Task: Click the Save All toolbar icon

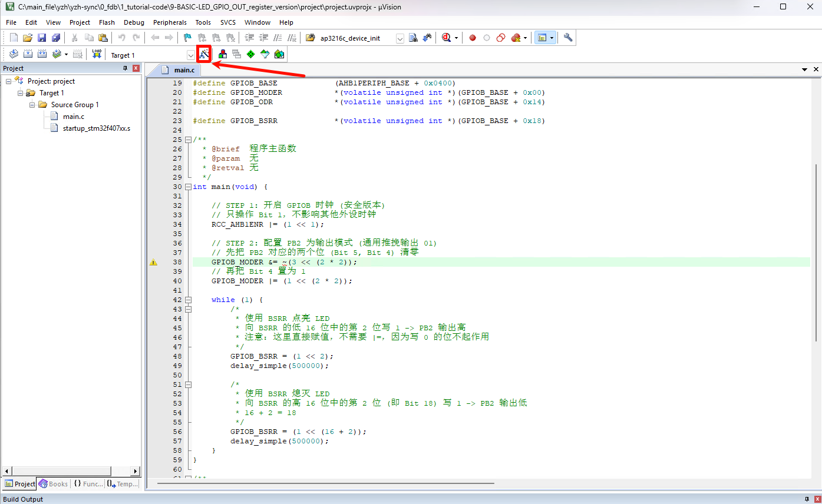Action: tap(56, 38)
